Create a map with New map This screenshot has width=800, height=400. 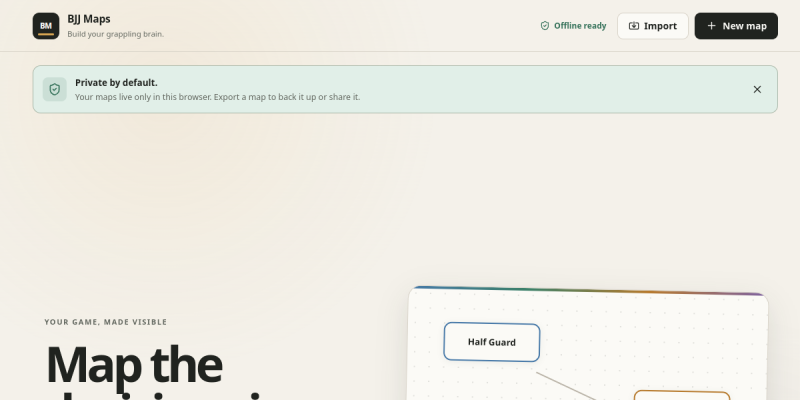[x=736, y=26]
